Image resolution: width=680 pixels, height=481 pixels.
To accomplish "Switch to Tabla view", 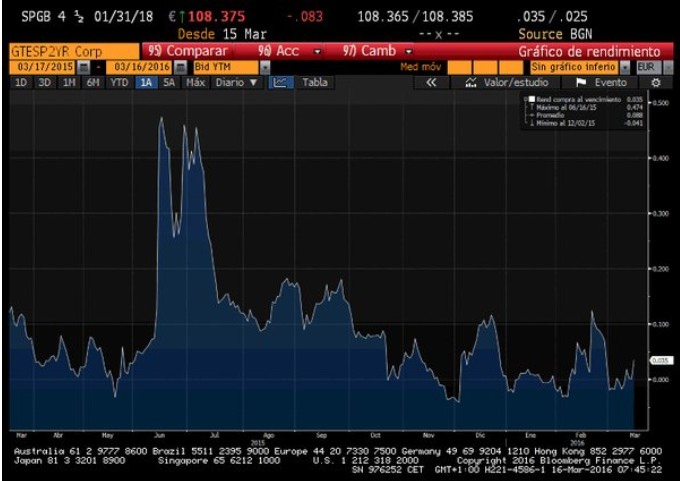I will (314, 83).
